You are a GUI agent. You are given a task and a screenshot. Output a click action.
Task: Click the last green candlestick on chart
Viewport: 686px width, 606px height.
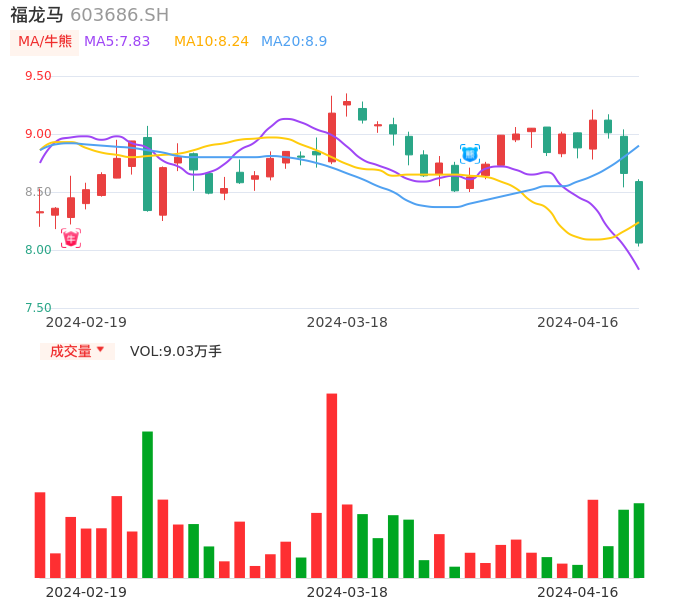point(639,212)
